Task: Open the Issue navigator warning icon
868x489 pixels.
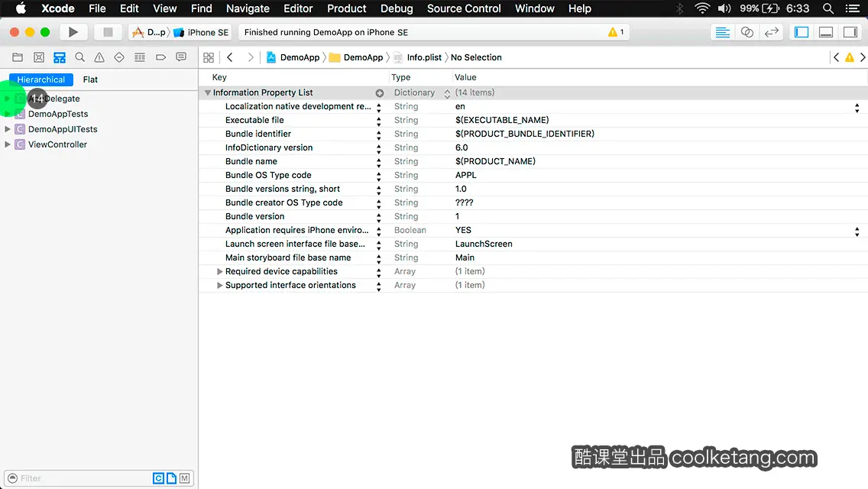Action: [x=99, y=57]
